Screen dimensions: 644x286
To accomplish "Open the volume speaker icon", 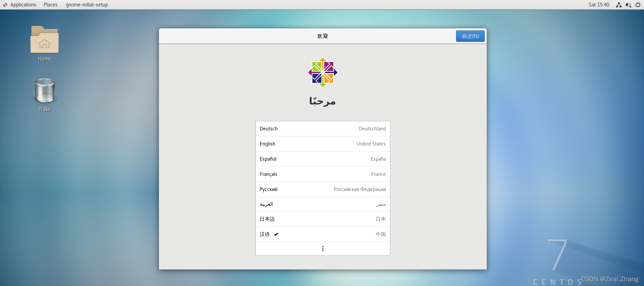I will pos(628,5).
